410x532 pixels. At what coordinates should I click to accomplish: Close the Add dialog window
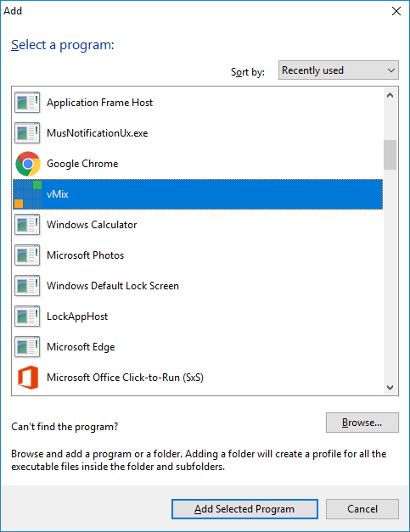[396, 11]
